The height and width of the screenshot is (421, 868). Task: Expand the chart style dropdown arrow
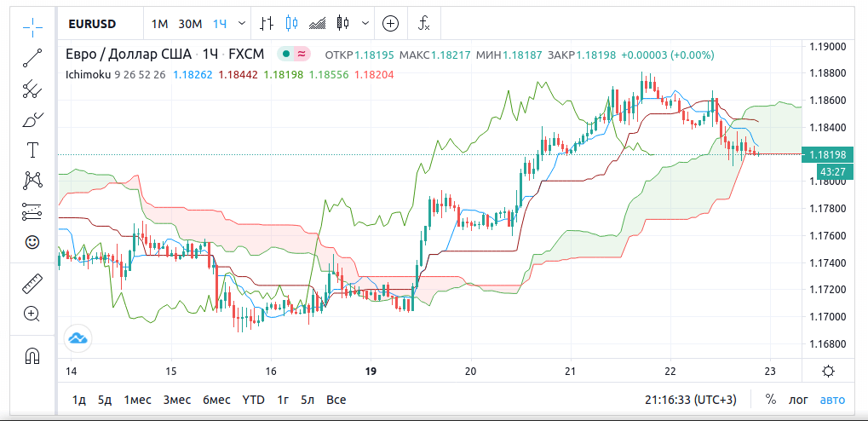(x=366, y=23)
